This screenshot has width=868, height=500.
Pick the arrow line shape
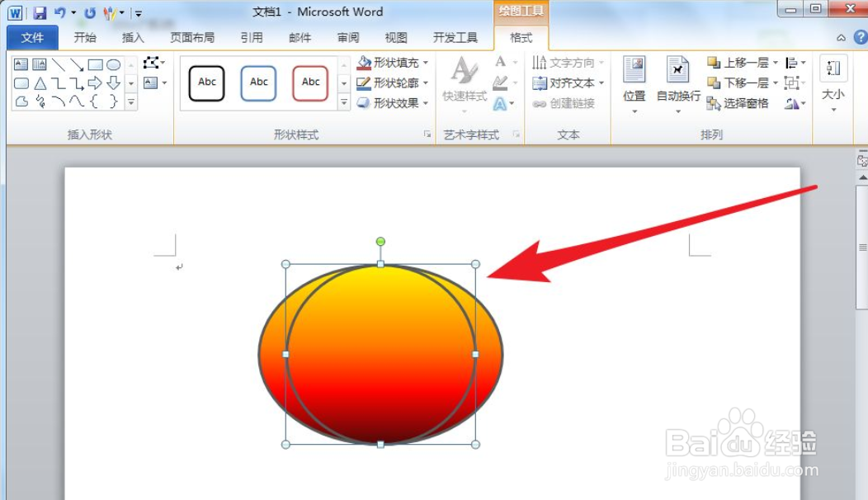click(x=77, y=65)
